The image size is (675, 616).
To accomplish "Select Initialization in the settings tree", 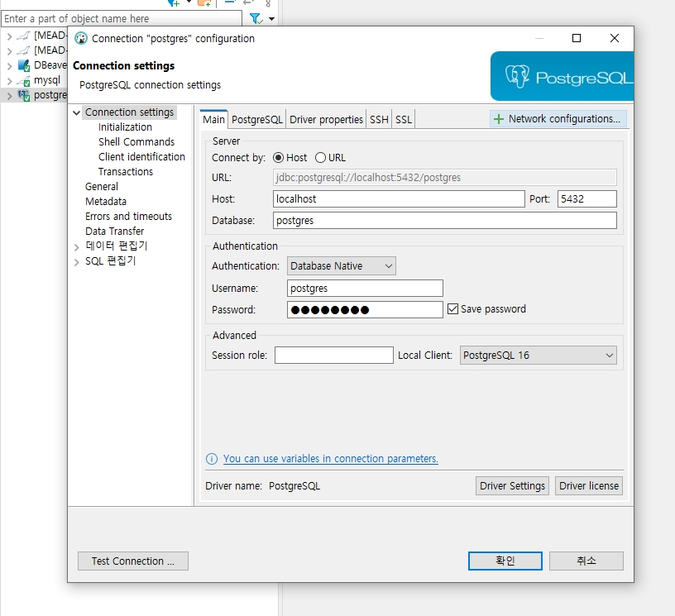I will [x=125, y=127].
